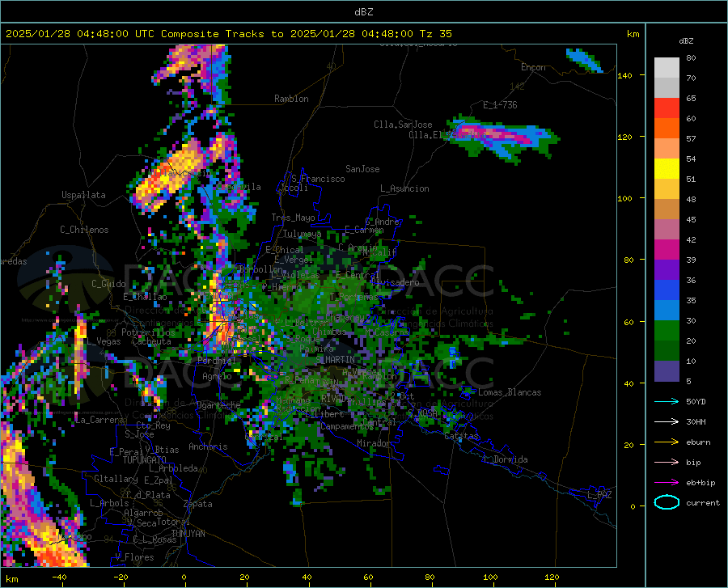Viewport: 728px width, 588px height.
Task: Click the 'Clla.SanJose' map label
Action: point(403,125)
